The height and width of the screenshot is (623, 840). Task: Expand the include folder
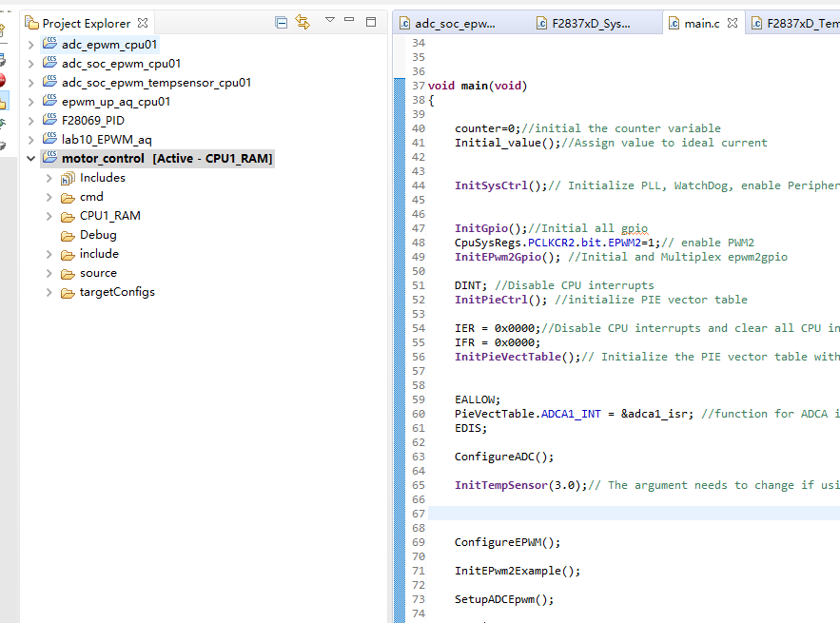pyautogui.click(x=49, y=255)
